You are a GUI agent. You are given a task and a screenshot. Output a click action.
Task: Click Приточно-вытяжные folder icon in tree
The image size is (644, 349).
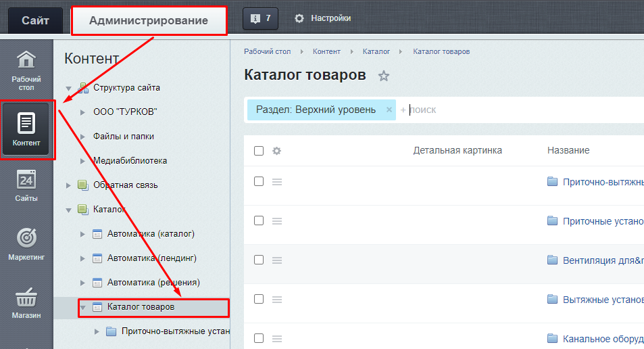coord(112,331)
